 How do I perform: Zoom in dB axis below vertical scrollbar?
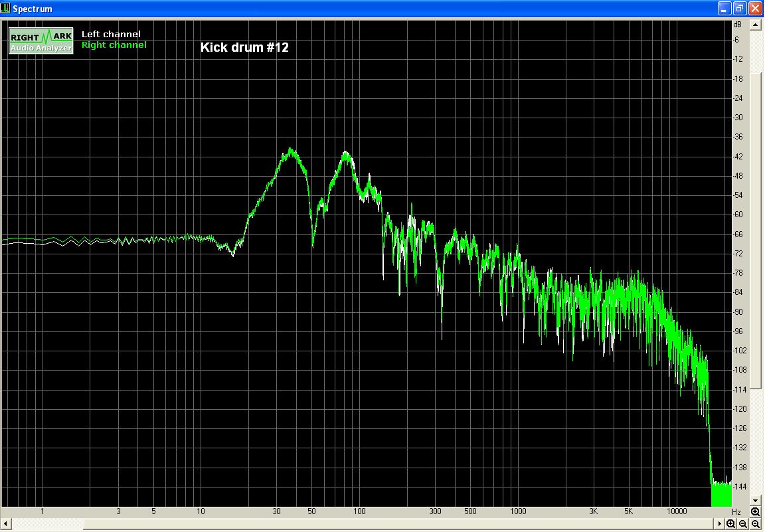tap(756, 511)
